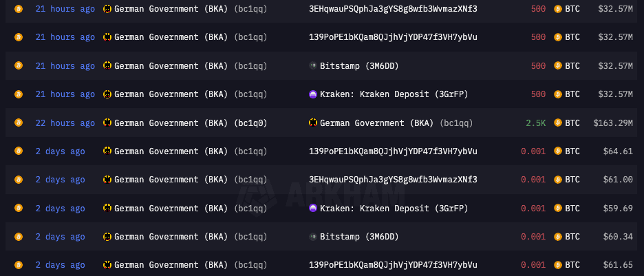The width and height of the screenshot is (644, 276).
Task: Click the sender eagle icon in the 22 hours ago row
Action: click(107, 123)
